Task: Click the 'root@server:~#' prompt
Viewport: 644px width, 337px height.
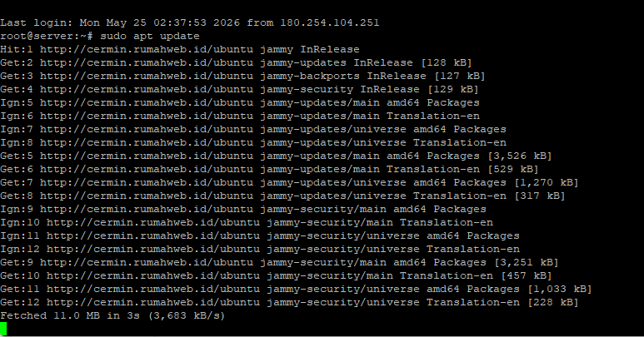Action: tap(47, 37)
